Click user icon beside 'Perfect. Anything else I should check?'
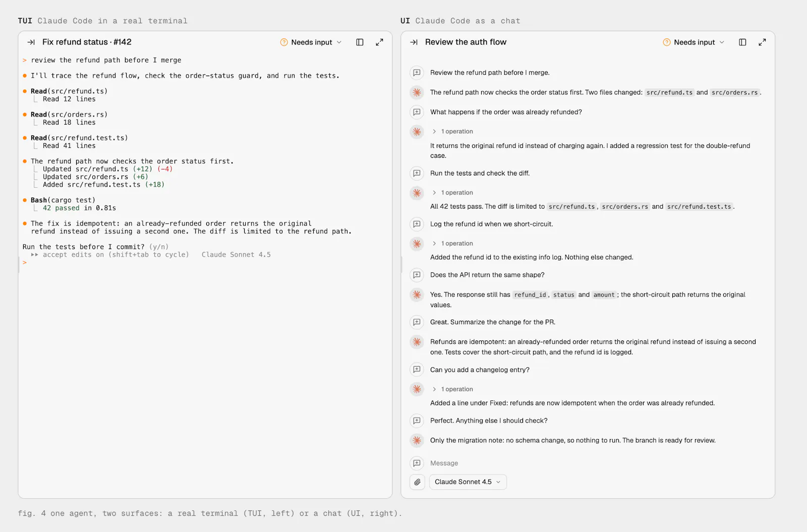Viewport: 807px width, 532px height. point(417,421)
